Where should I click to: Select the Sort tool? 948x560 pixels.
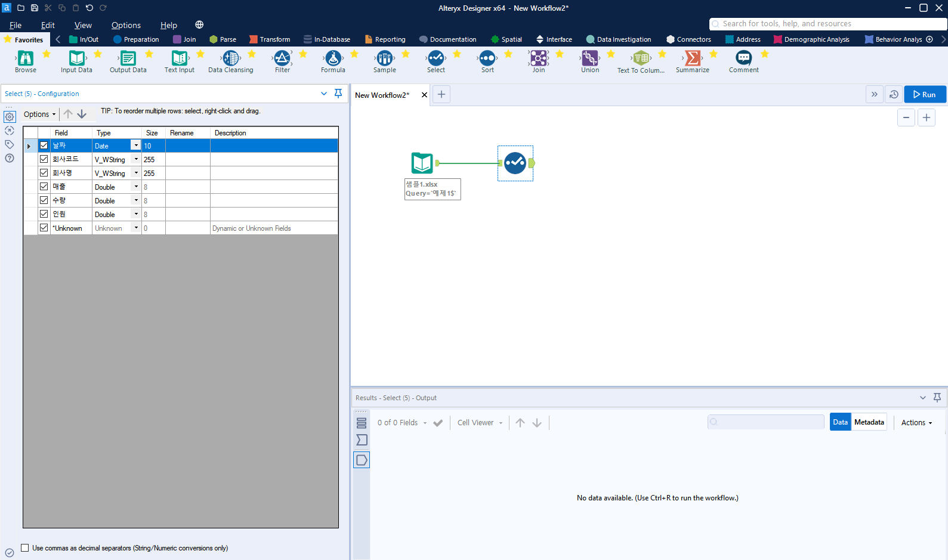487,58
